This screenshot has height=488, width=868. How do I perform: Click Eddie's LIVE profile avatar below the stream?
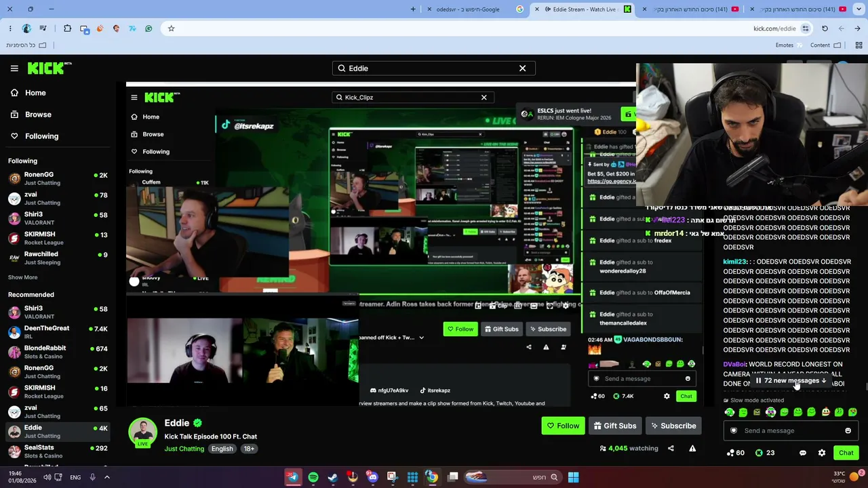[x=142, y=432]
